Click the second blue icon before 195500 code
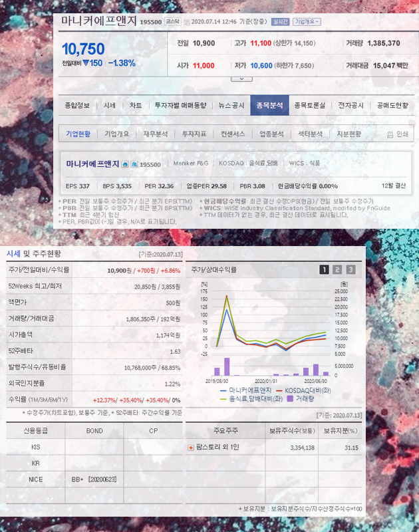Viewport: 419px width, 532px height. click(x=134, y=164)
